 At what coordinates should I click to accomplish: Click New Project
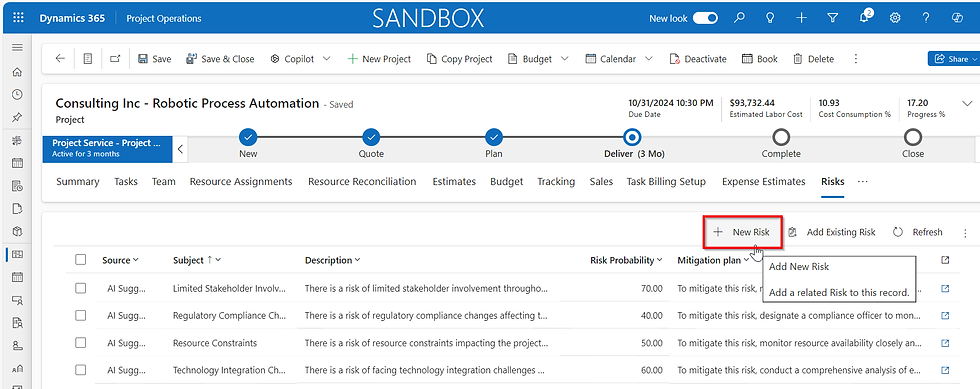pos(379,59)
